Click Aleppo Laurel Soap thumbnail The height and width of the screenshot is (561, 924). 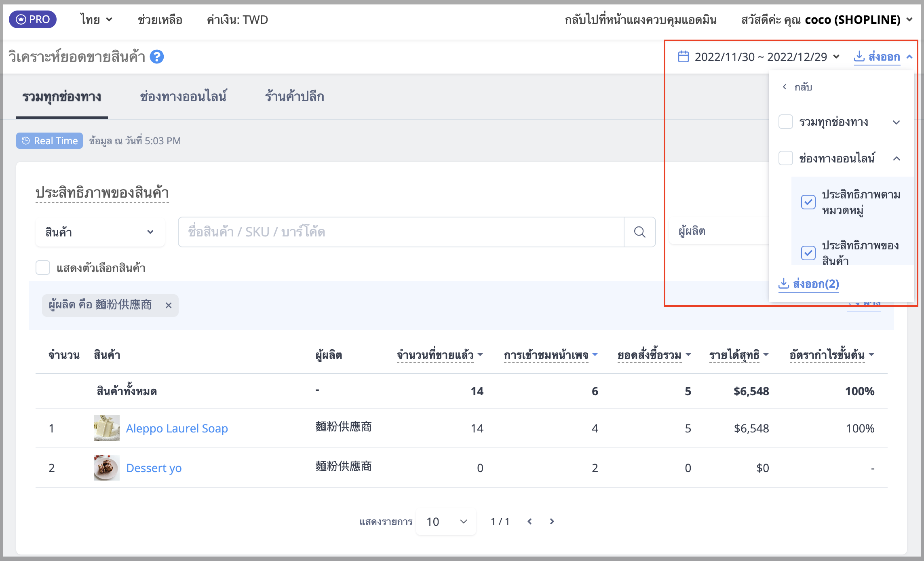[x=107, y=428]
